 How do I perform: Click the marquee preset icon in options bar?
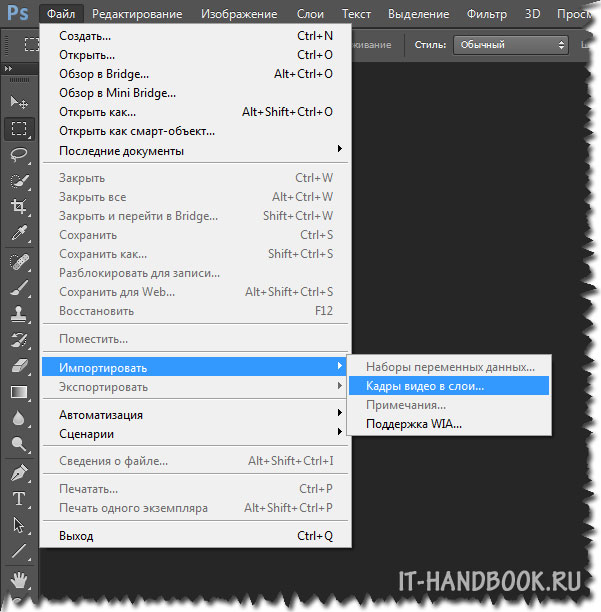click(32, 44)
